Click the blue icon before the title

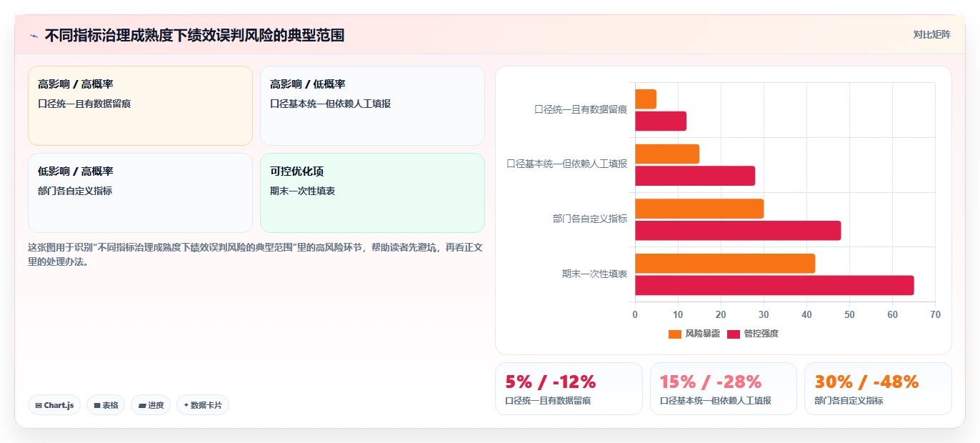(x=34, y=35)
